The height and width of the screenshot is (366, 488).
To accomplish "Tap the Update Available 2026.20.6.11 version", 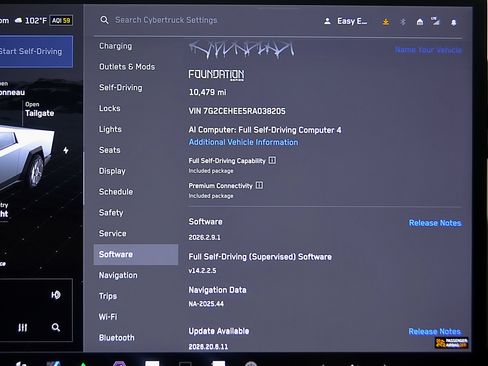I will coord(208,347).
